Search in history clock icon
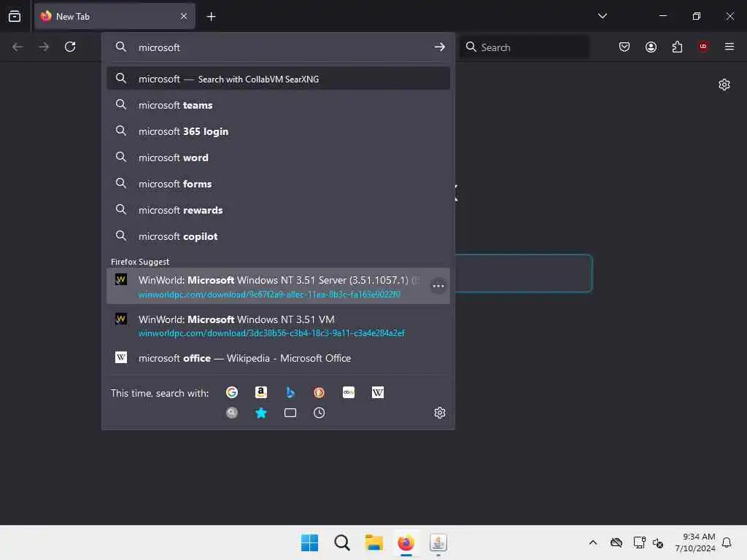This screenshot has width=747, height=560. [320, 413]
